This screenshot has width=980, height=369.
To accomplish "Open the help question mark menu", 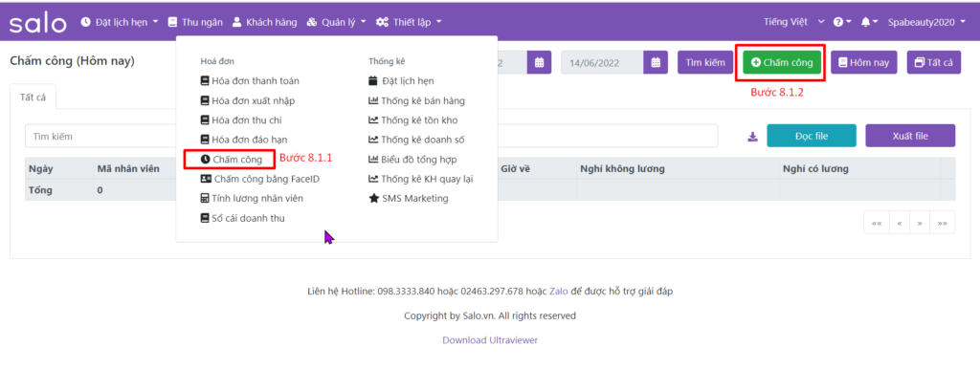I will [842, 22].
